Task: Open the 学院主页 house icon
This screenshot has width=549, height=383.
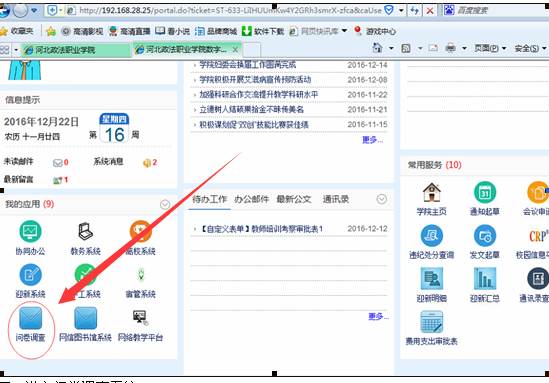Action: pyautogui.click(x=431, y=193)
